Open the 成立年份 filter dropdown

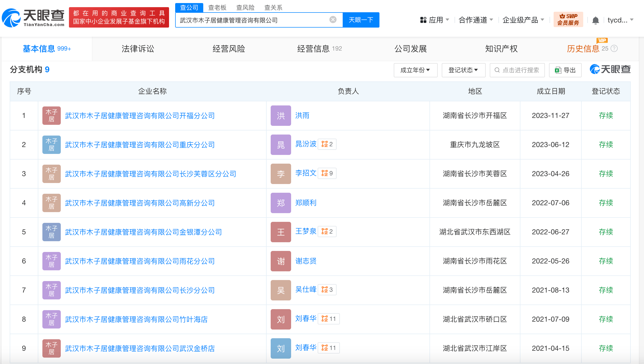(x=415, y=70)
